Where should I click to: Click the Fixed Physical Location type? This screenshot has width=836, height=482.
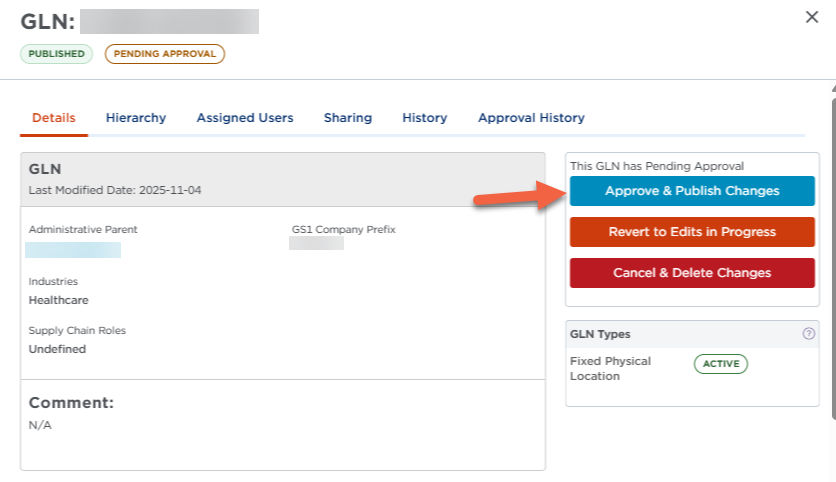coord(610,369)
